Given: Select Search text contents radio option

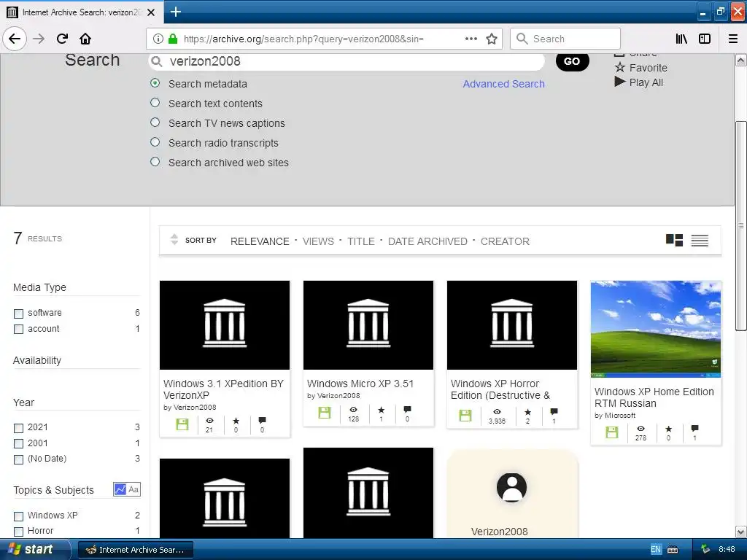Looking at the screenshot, I should tap(155, 102).
